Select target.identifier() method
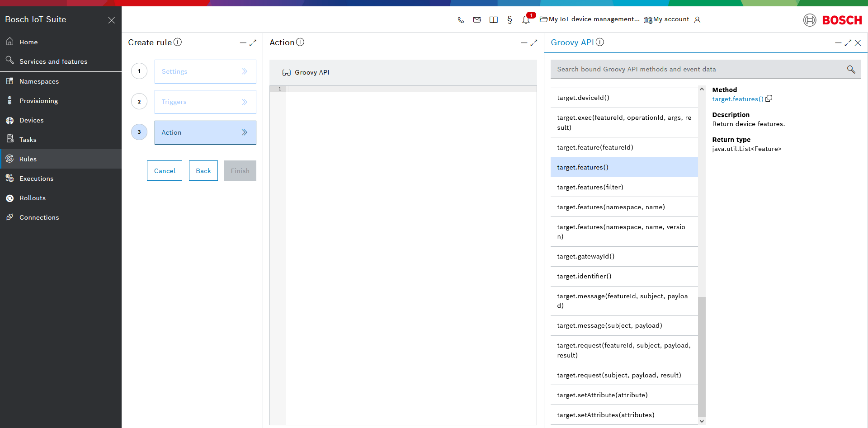 point(624,276)
